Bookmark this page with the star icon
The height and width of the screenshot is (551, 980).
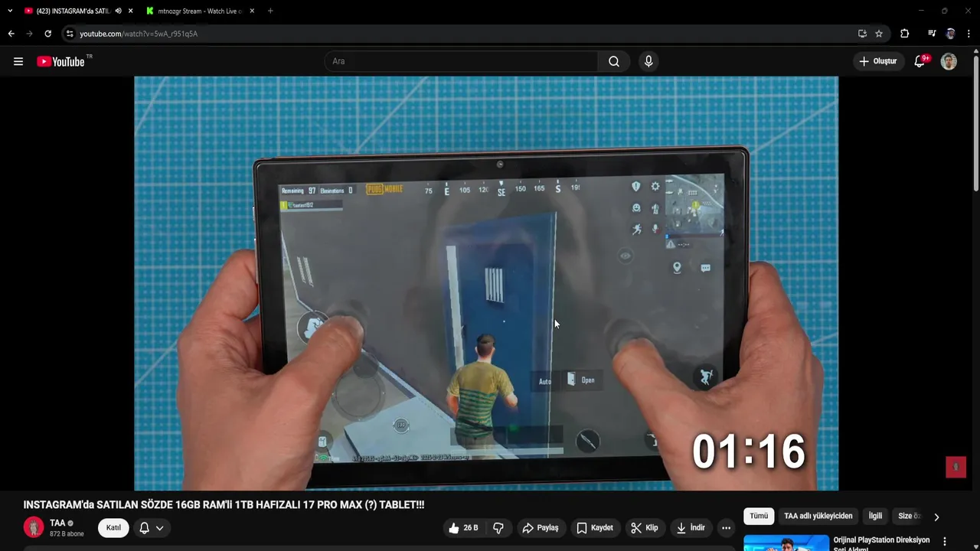pos(879,34)
